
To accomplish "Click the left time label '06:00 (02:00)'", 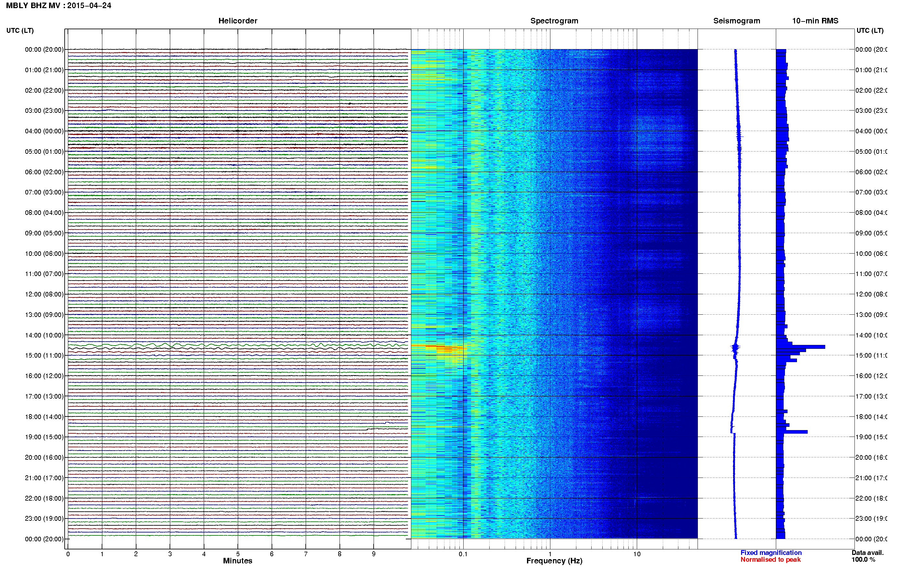I will [x=44, y=172].
